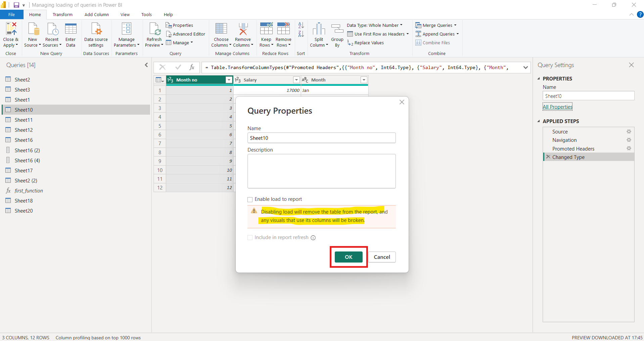The image size is (644, 341).
Task: Open All Properties link in Query Settings
Action: tap(557, 107)
